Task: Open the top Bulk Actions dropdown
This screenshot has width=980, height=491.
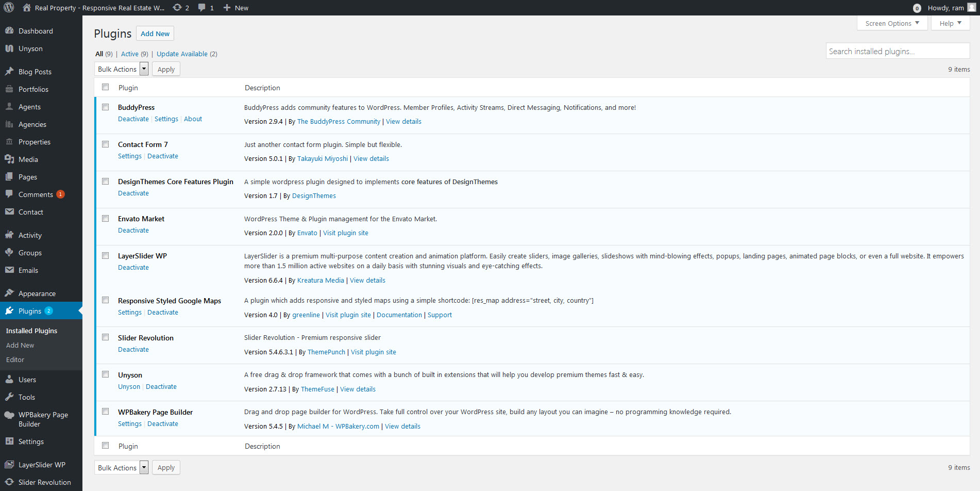Action: pos(122,69)
